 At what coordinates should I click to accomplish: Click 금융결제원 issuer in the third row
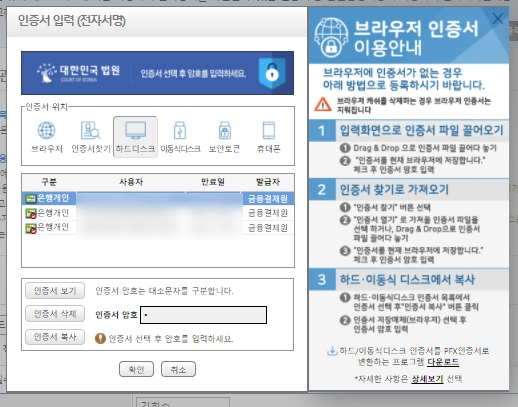268,228
